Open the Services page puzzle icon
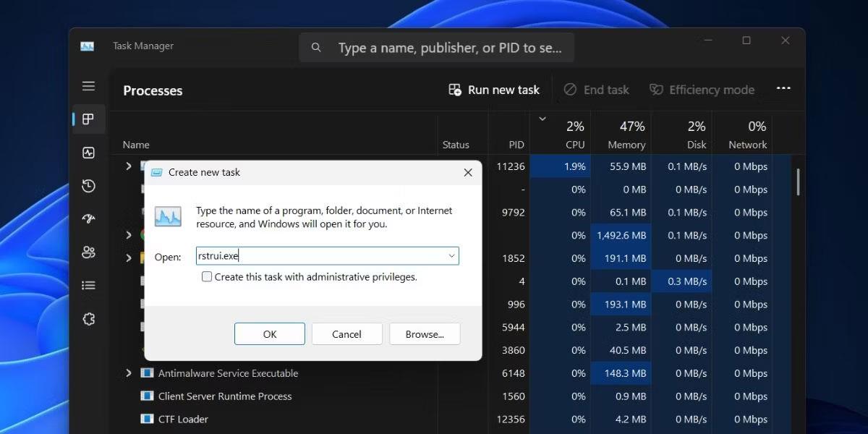The image size is (868, 434). (x=88, y=319)
